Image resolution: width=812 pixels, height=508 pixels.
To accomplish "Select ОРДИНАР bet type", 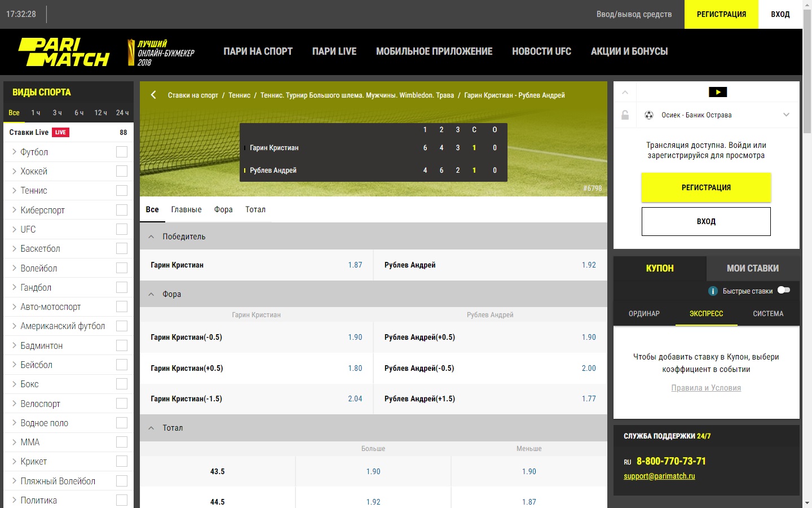I will (x=644, y=314).
